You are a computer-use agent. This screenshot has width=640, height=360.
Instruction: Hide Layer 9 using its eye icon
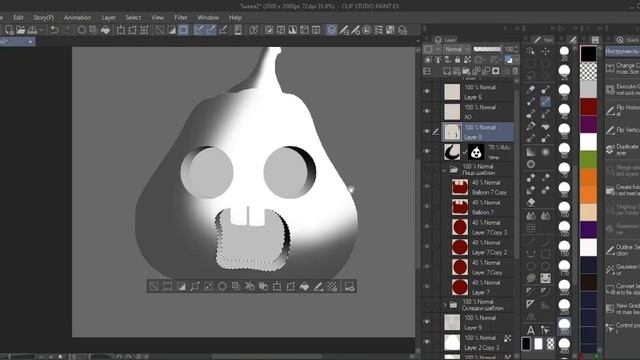tap(427, 322)
